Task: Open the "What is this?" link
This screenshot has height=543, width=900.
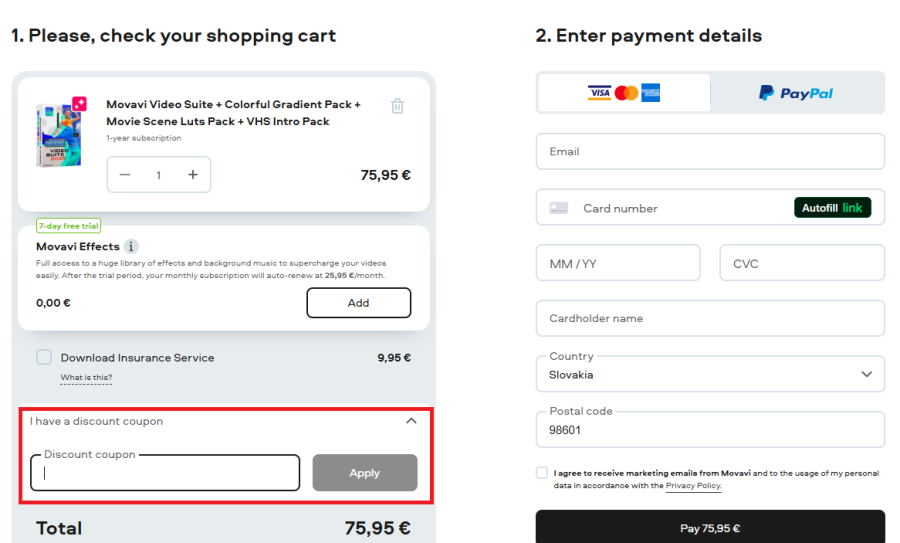Action: (86, 378)
